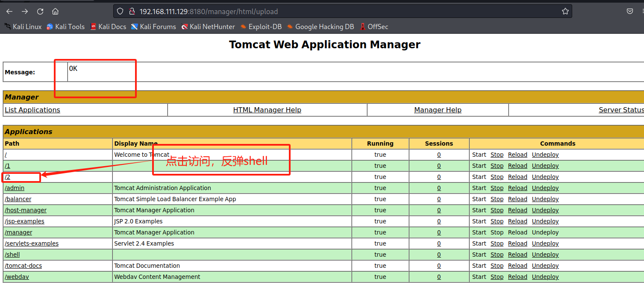Open Google Hacking DB bookmark
644x290 pixels.
(x=321, y=26)
